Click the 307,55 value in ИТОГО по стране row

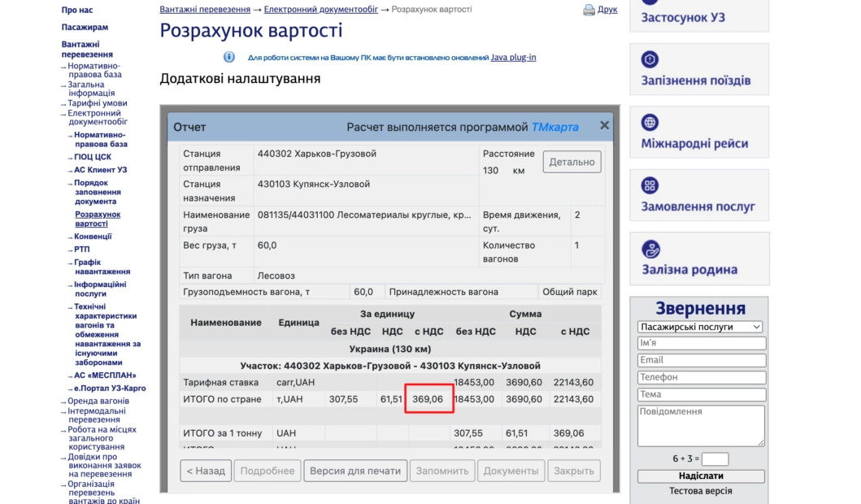click(x=343, y=399)
